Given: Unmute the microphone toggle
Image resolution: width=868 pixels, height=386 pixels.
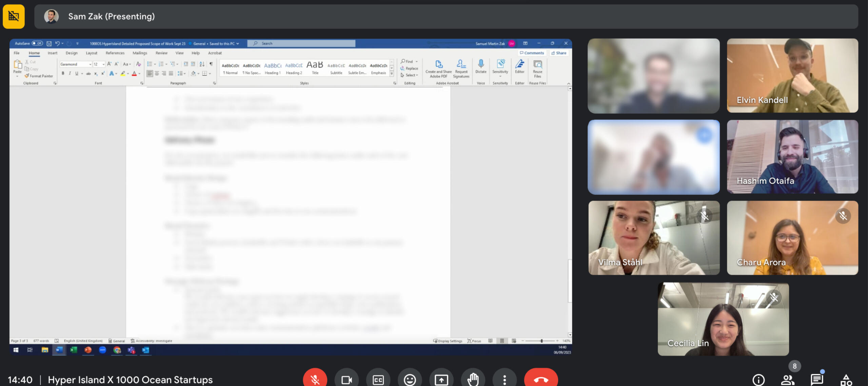Looking at the screenshot, I should 315,380.
